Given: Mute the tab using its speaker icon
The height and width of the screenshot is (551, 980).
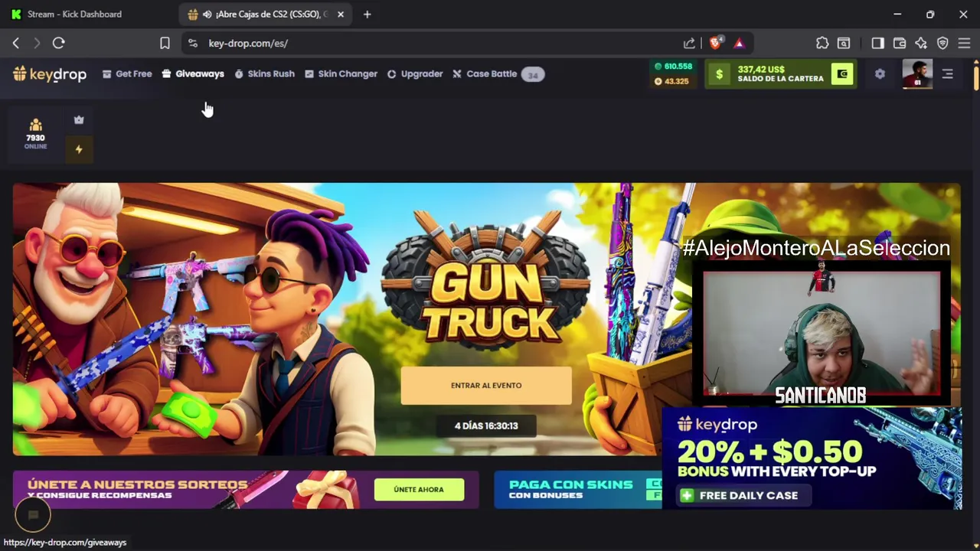Looking at the screenshot, I should [207, 15].
